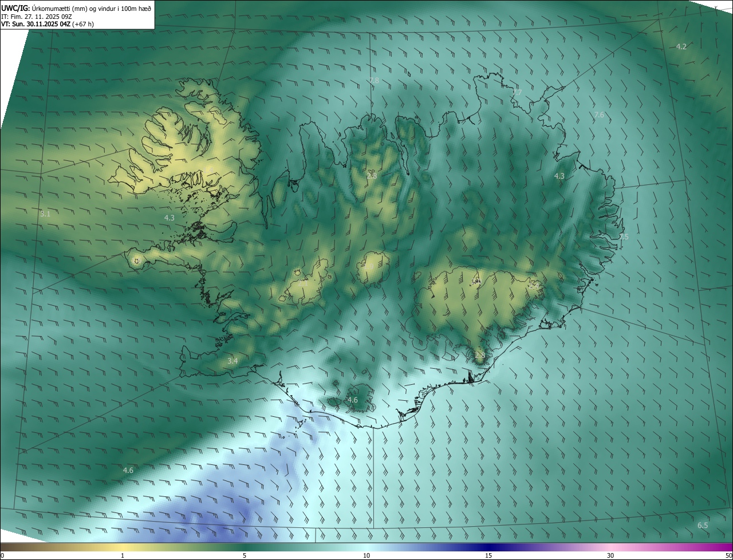733x560 pixels.
Task: Click the valid time line "VT: Sun. 30.11.2025 04Z (+67 h)"
Action: [x=48, y=24]
